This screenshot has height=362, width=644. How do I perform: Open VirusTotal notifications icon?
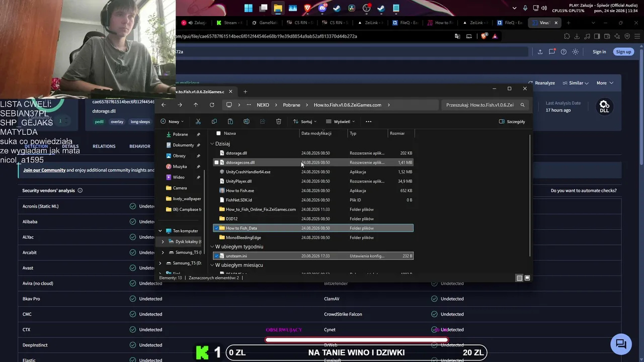coord(552,52)
